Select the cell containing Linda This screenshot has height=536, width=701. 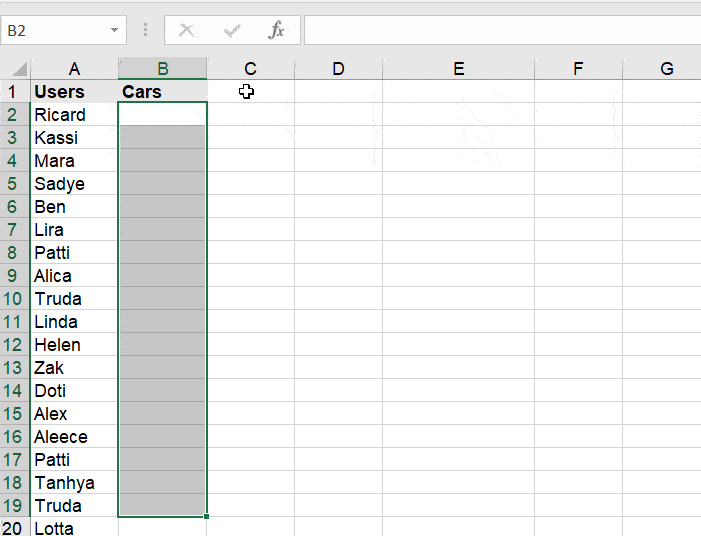(x=74, y=321)
